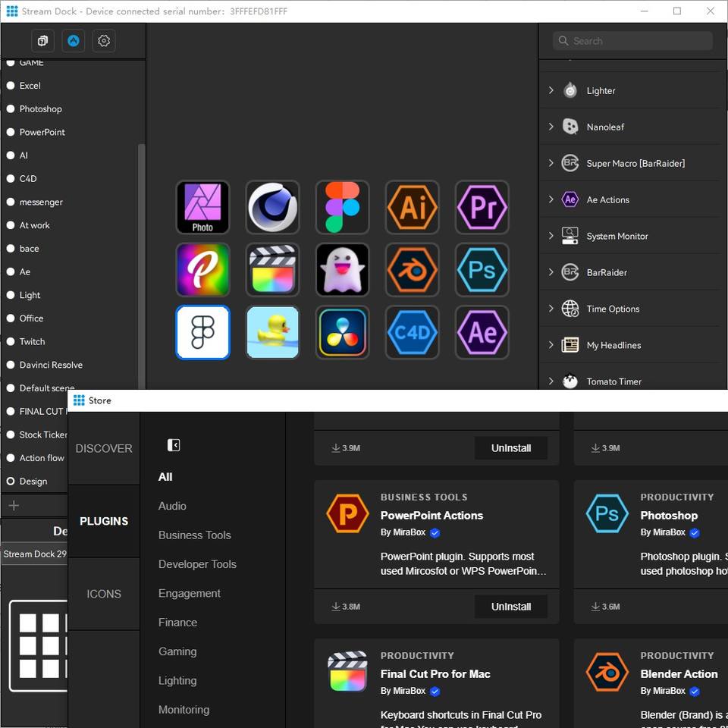Screen dimensions: 728x728
Task: Select the Twitch profile radio button
Action: tap(11, 342)
